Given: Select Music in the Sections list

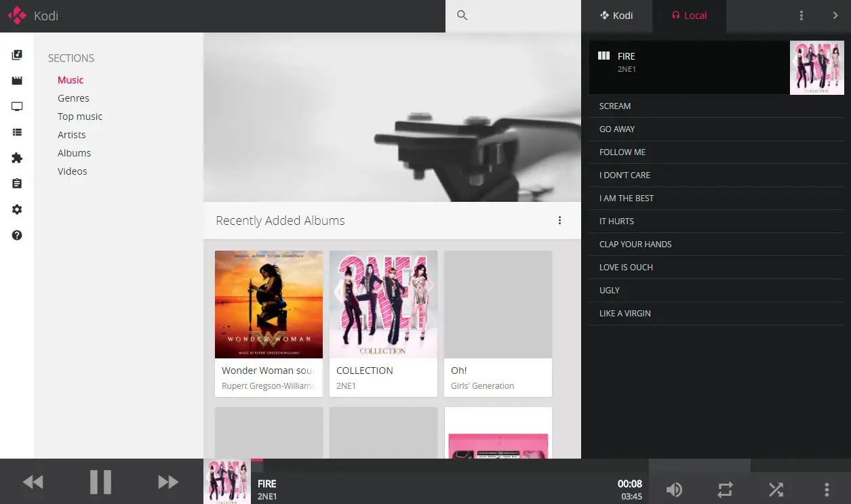Looking at the screenshot, I should pos(71,80).
